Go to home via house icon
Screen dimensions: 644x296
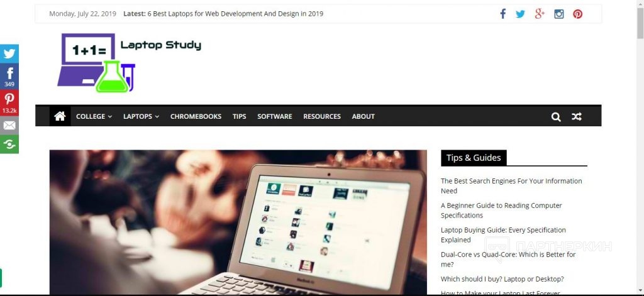60,116
